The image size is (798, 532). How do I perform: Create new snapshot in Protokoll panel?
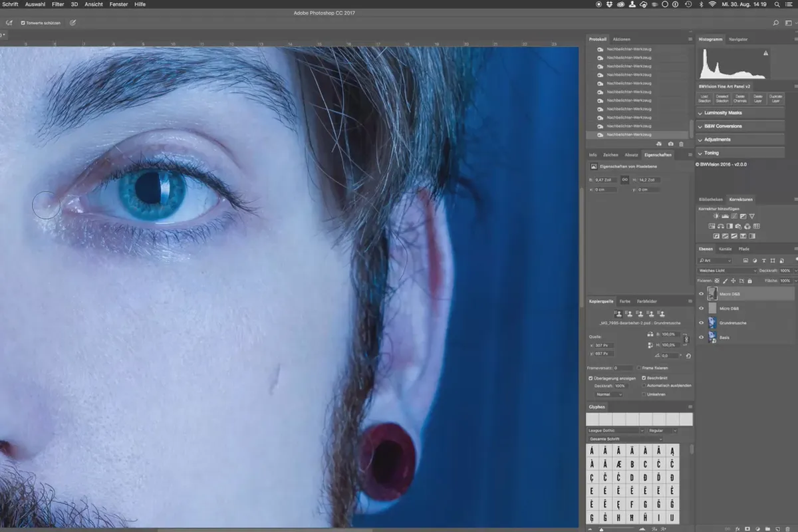670,144
